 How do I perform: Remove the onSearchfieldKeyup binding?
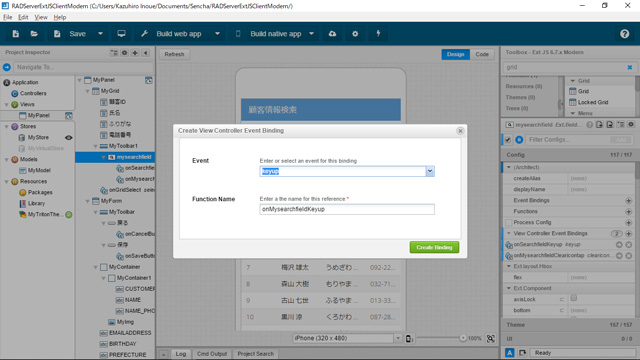[x=629, y=245]
